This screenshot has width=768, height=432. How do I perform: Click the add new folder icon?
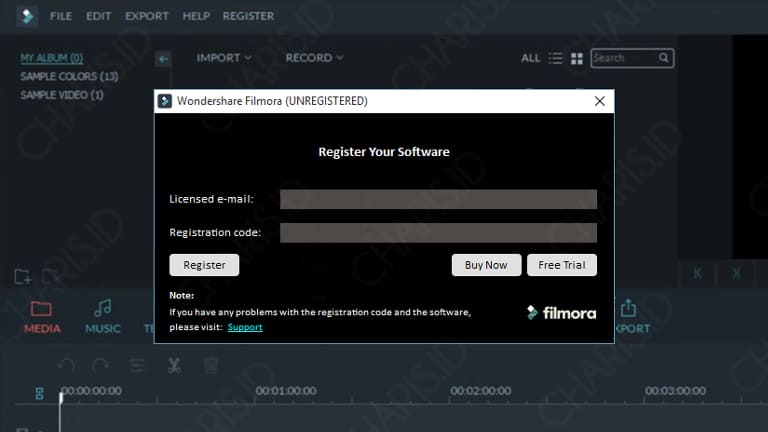tap(23, 277)
